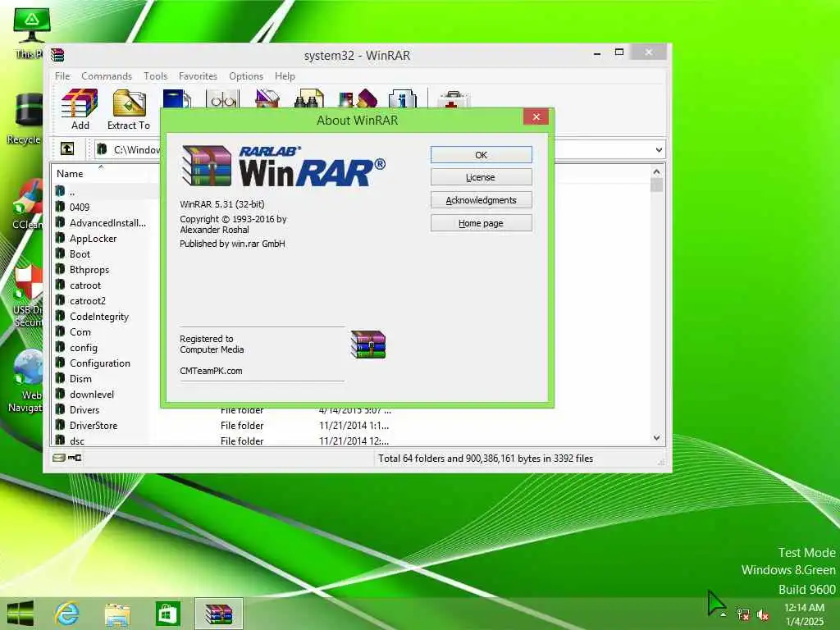Expand the address path dropdown arrow
Image resolution: width=840 pixels, height=630 pixels.
[x=659, y=150]
